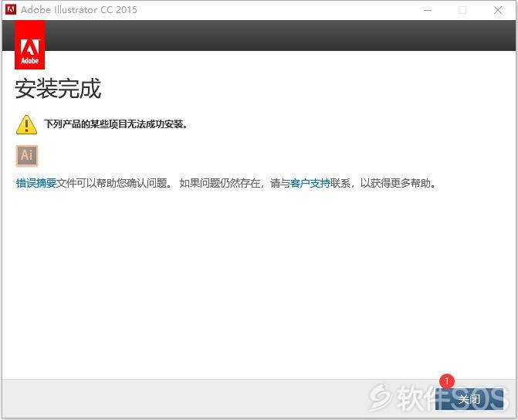518x420 pixels.
Task: Click the text 下列产品的某些项目无法成功安装。
Action: coord(116,124)
